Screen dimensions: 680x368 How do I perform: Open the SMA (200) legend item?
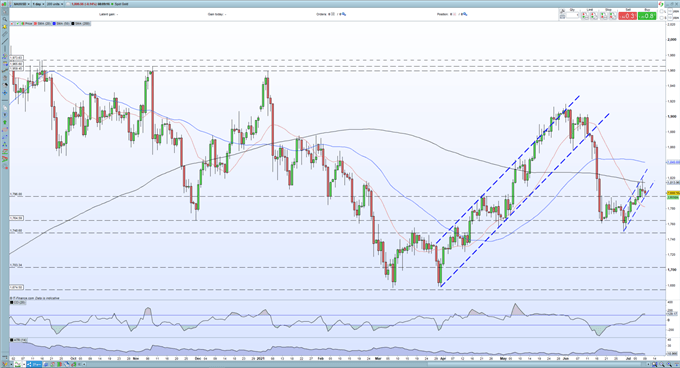81,24
